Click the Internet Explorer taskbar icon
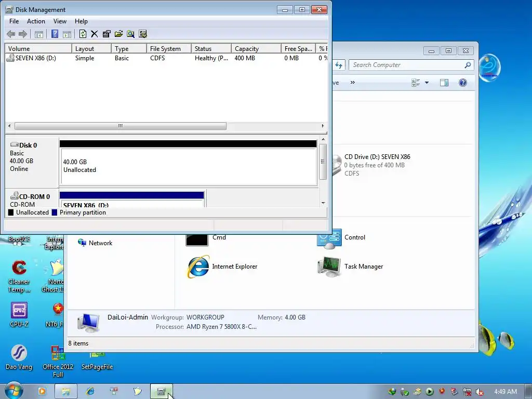This screenshot has width=532, height=399. tap(90, 391)
